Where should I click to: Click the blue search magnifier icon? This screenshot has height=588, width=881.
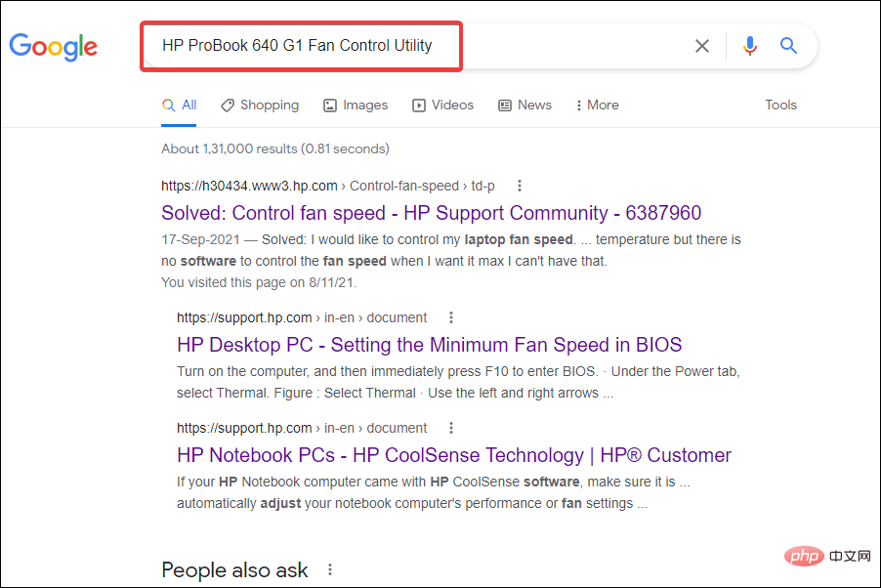click(788, 46)
